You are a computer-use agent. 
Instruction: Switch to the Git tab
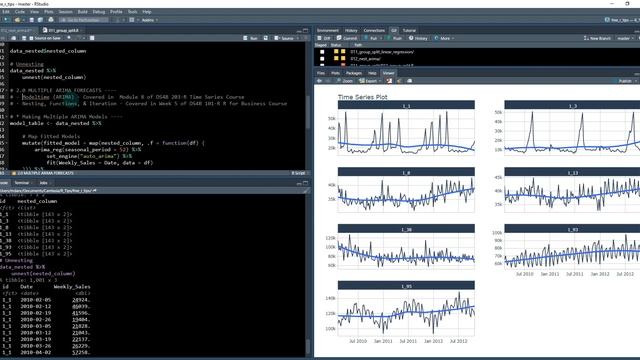click(x=394, y=30)
